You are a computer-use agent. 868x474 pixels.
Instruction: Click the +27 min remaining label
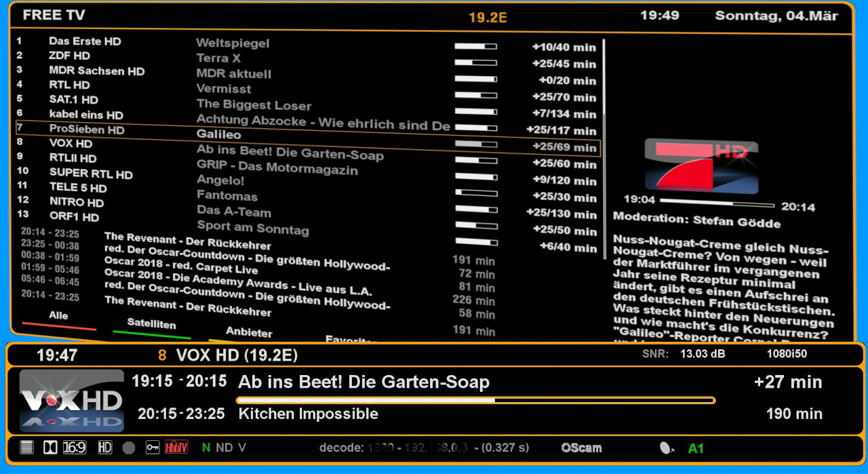click(x=788, y=382)
